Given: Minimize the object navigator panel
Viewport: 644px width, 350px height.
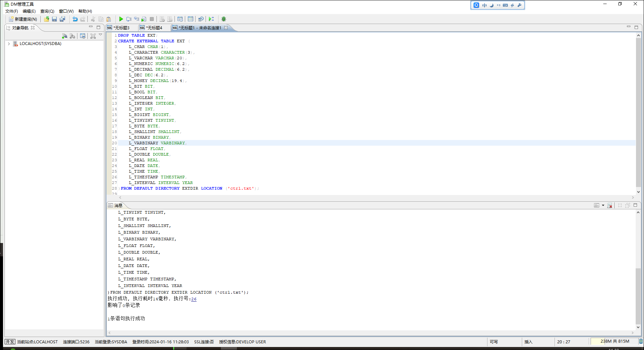Looking at the screenshot, I should (90, 27).
